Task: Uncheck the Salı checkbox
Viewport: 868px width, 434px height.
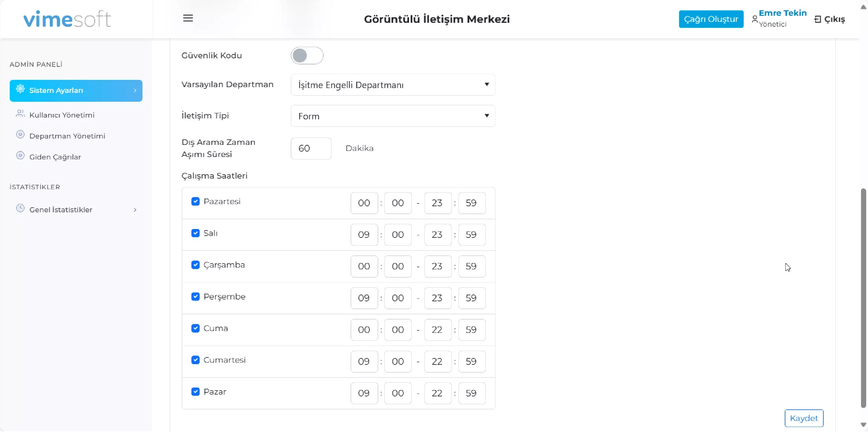Action: click(195, 234)
